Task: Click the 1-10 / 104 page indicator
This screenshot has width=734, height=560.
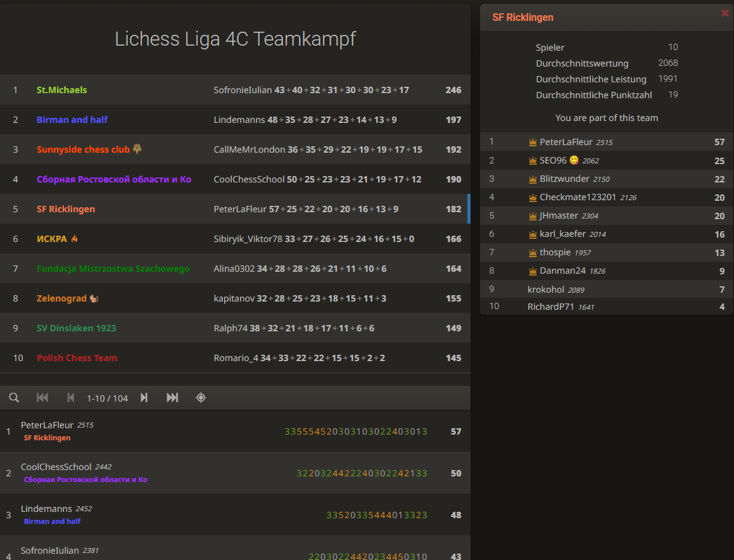Action: pos(107,397)
